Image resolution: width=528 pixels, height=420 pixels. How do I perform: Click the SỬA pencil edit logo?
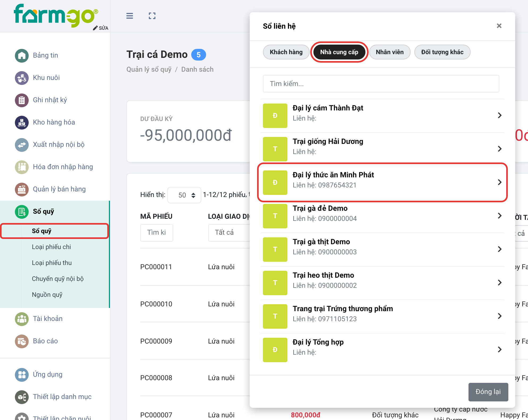101,28
